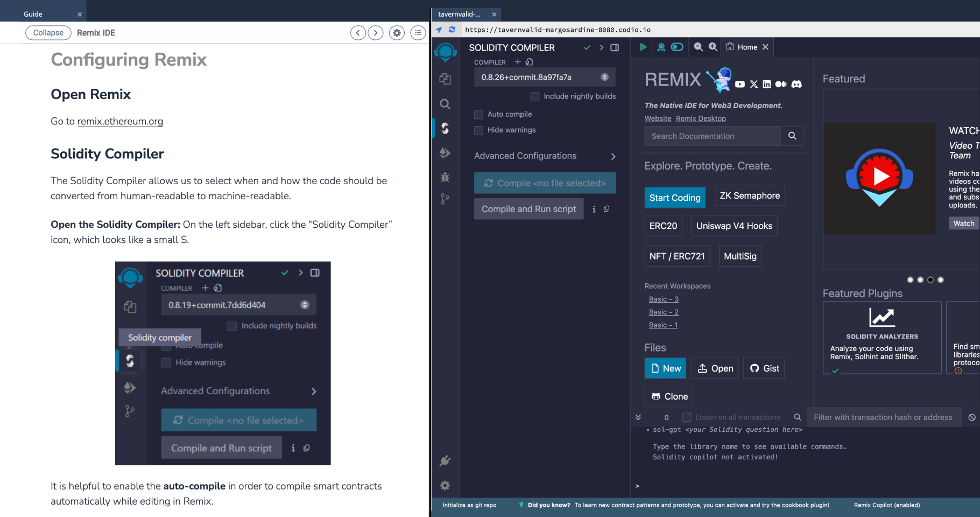Collapse the terminal with double chevron

(638, 417)
